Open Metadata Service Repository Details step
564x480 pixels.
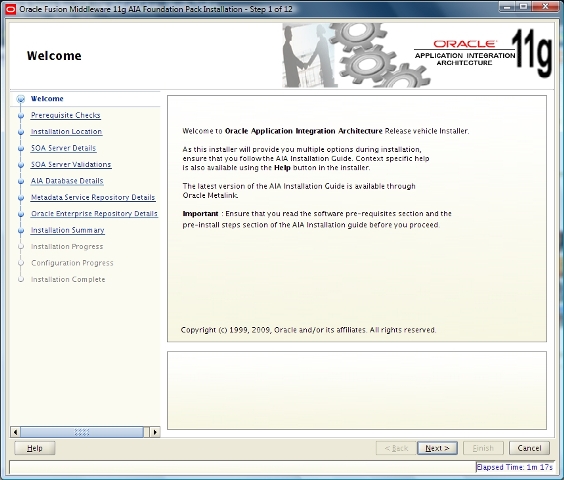click(x=93, y=197)
